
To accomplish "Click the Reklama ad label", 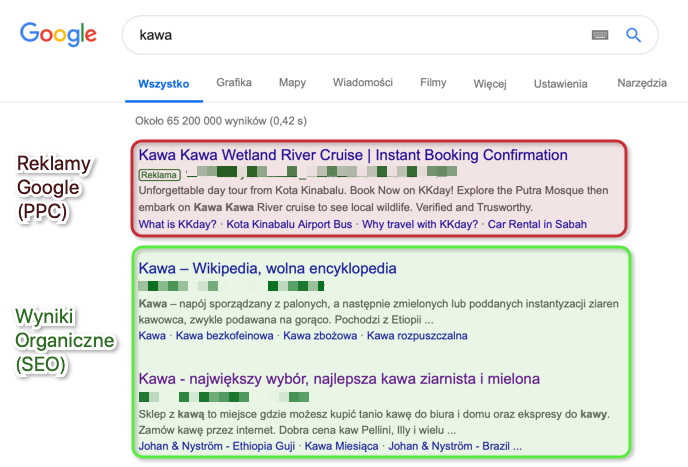I will (159, 175).
